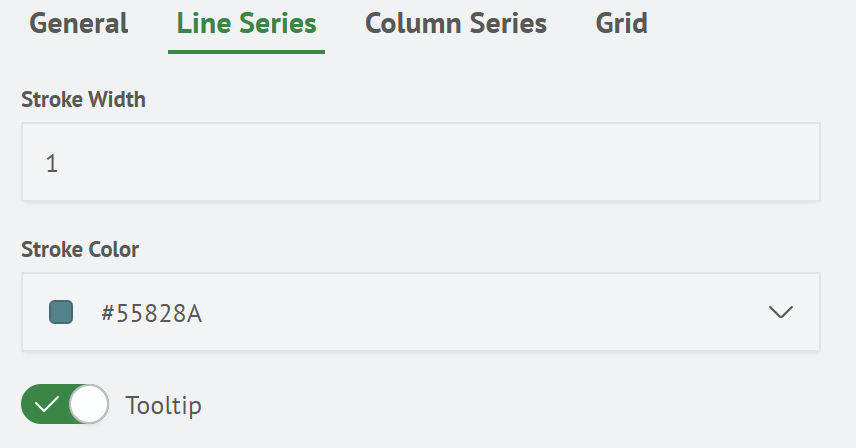
Task: Click the Stroke Width input field
Action: pos(420,162)
